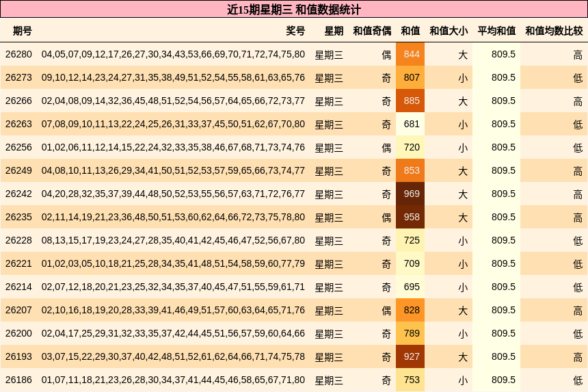Click sum value cell 927
Screen dimensions: 588x392
click(x=410, y=356)
